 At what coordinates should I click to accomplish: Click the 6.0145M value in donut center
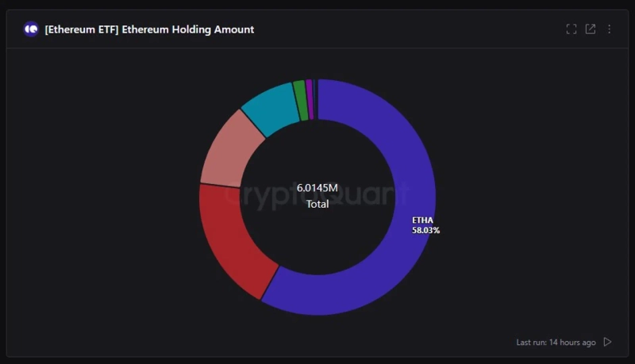point(317,188)
